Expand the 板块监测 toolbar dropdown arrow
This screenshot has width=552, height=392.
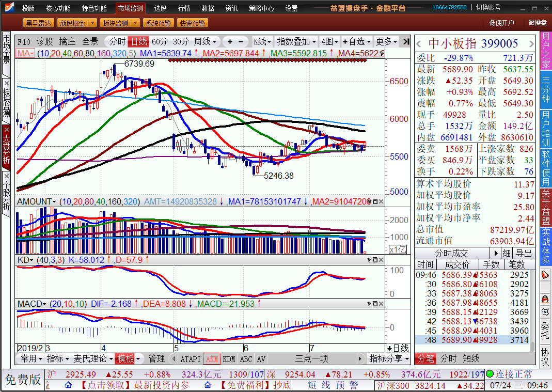(x=135, y=23)
